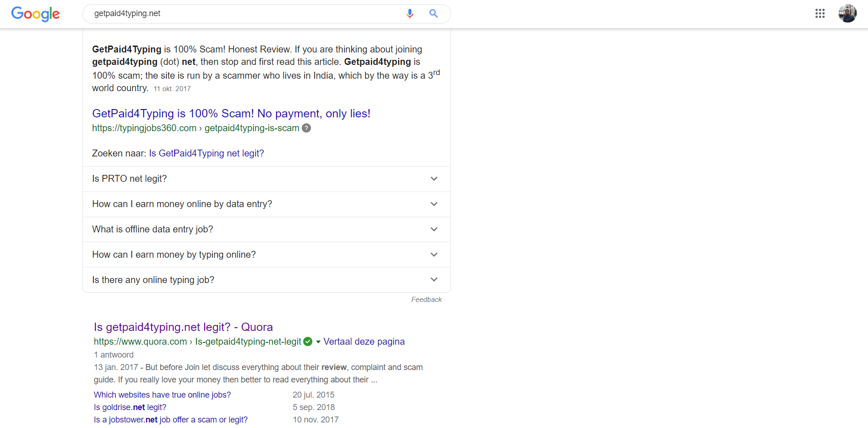This screenshot has height=428, width=868.
Task: Click the Feedback link below the box
Action: tap(427, 300)
